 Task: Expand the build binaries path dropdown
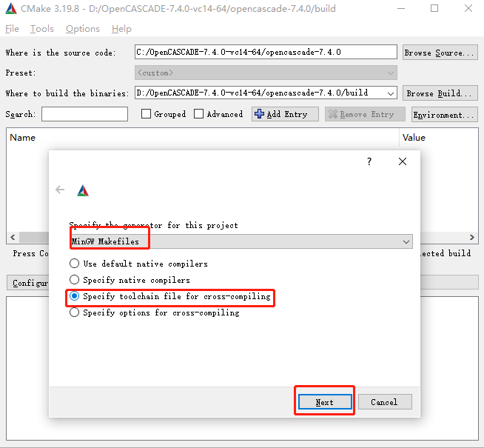391,93
